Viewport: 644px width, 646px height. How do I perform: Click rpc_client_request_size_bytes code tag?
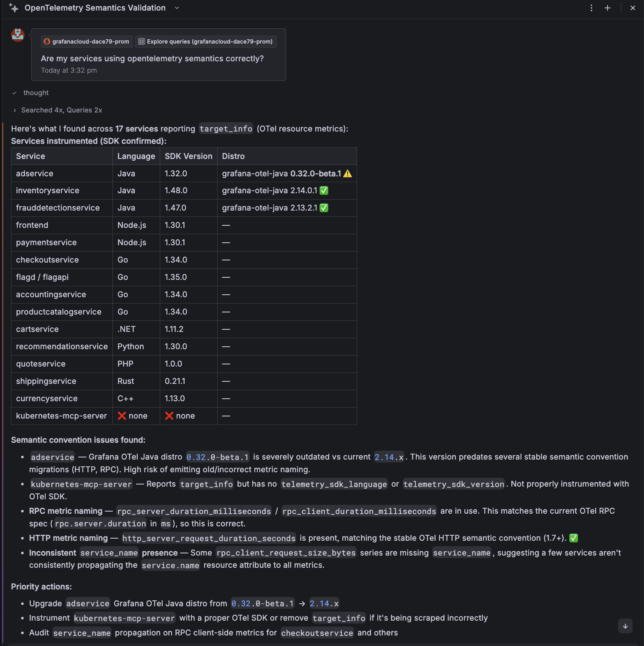pyautogui.click(x=286, y=553)
